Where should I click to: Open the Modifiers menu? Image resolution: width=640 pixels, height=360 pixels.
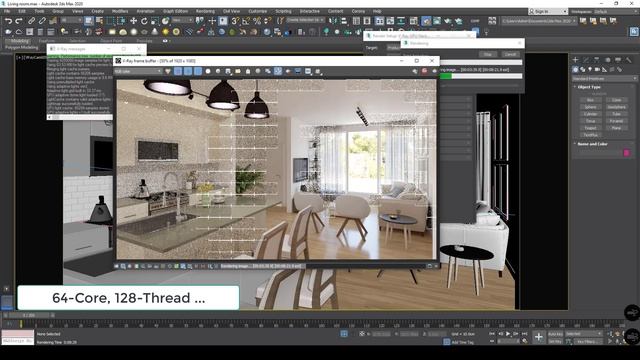point(120,11)
